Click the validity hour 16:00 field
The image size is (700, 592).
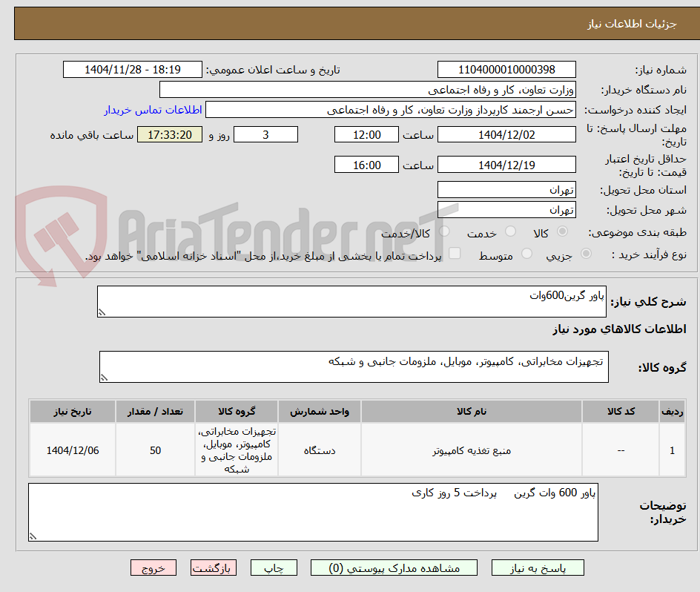coord(366,165)
